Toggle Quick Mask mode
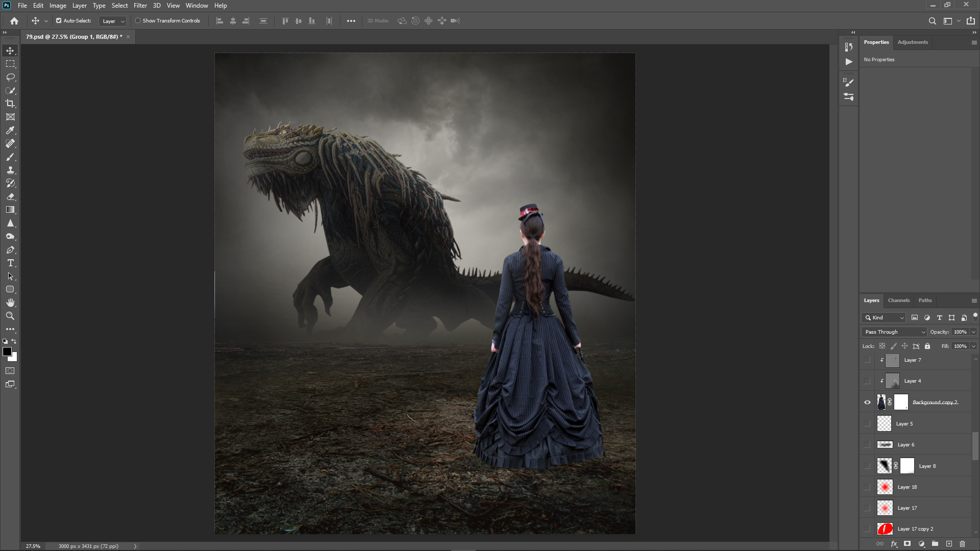Viewport: 980px width, 551px height. click(10, 371)
